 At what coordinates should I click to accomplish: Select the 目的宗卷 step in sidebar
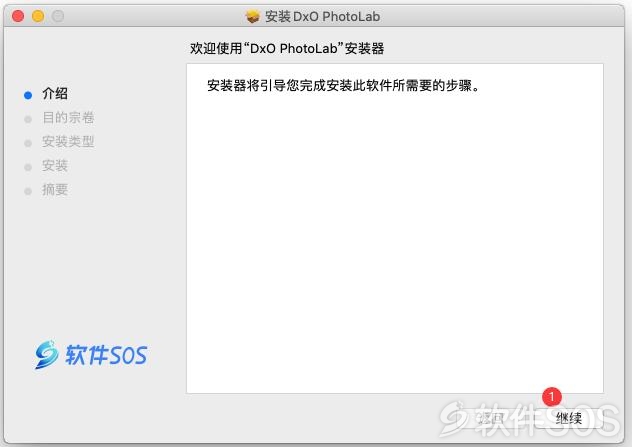point(68,118)
